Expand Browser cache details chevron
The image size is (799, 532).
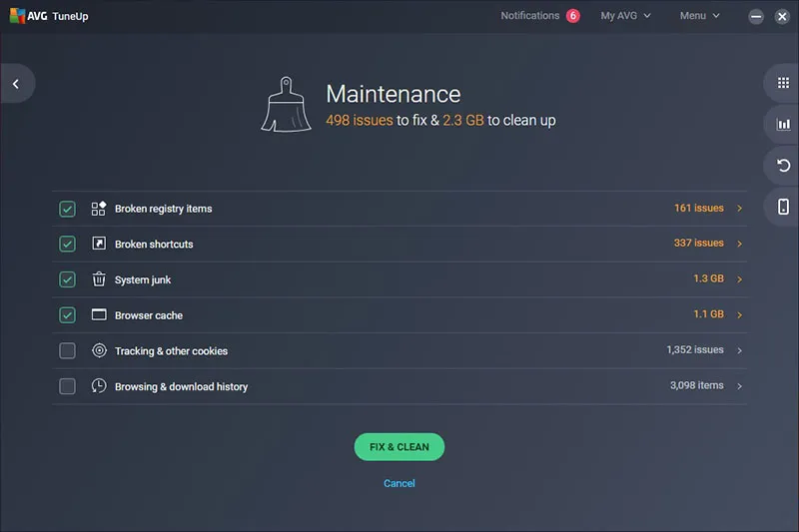(739, 315)
